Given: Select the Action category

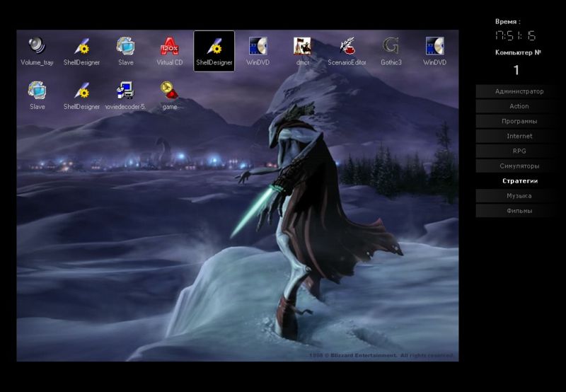Looking at the screenshot, I should pos(519,106).
